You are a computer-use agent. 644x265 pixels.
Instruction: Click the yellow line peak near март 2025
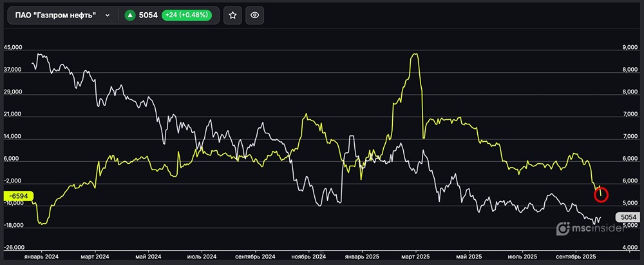[x=415, y=55]
